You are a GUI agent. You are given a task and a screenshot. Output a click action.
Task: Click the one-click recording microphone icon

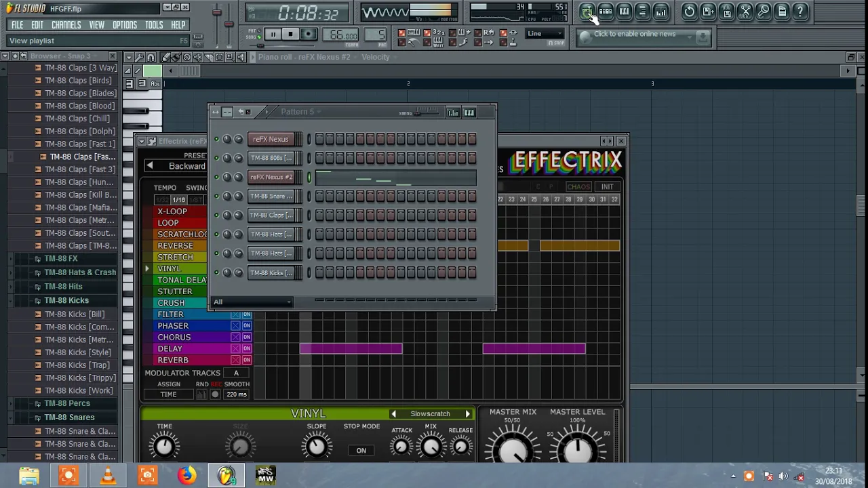pos(763,11)
